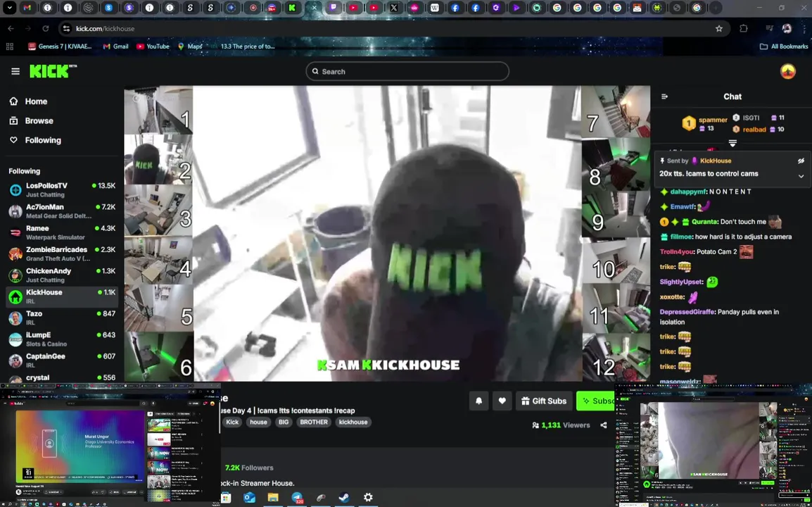Open Microsoft Store from the taskbar
This screenshot has width=812, height=507.
226,498
